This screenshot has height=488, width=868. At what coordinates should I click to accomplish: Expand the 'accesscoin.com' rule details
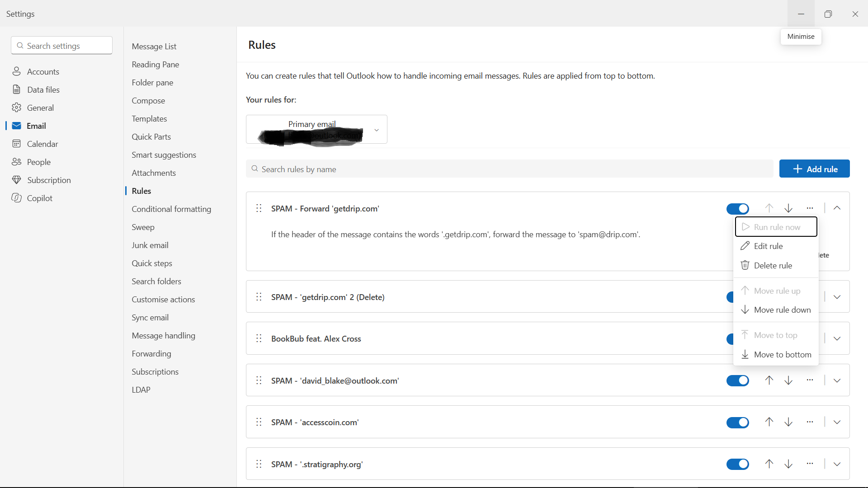[837, 422]
